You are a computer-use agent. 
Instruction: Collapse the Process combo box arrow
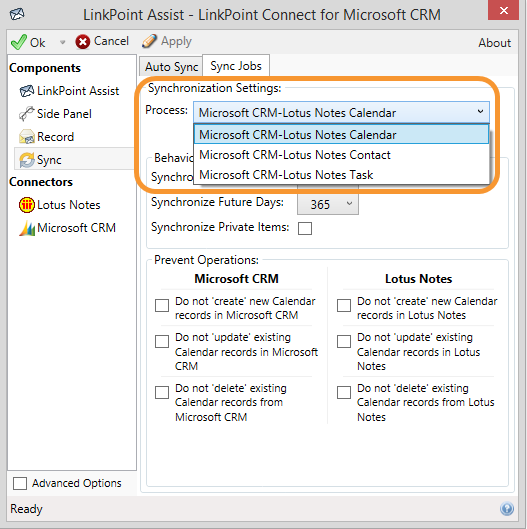point(480,111)
